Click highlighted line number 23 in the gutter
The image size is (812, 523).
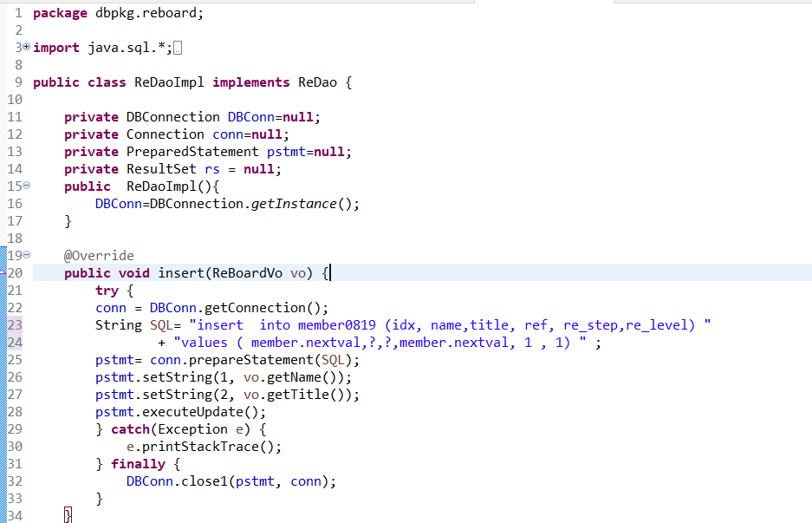(x=15, y=325)
